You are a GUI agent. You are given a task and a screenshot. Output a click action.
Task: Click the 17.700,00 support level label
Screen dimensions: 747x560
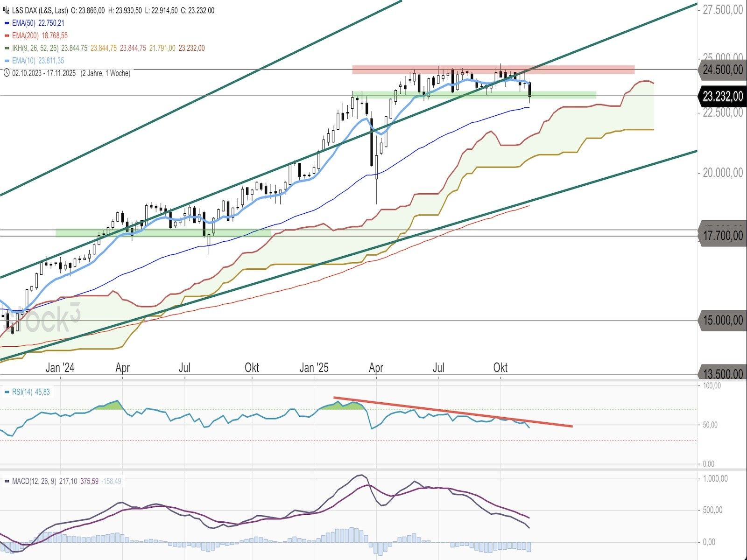[723, 236]
